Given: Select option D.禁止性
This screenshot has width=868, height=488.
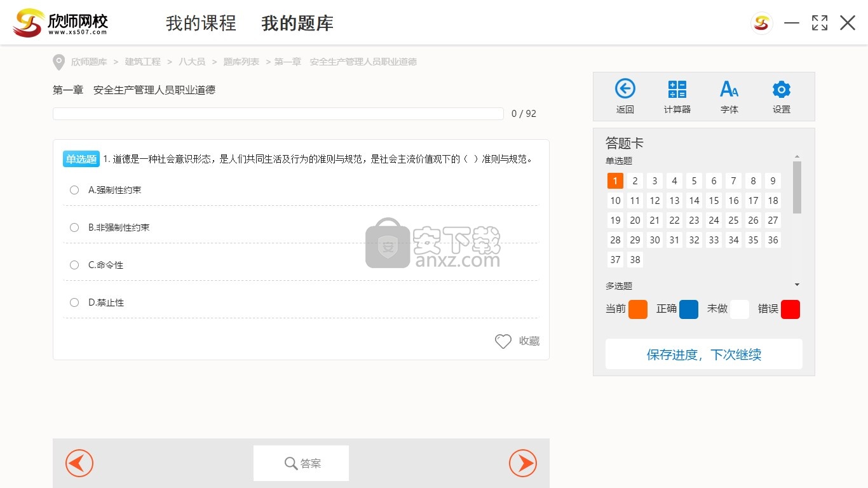Looking at the screenshot, I should [74, 302].
